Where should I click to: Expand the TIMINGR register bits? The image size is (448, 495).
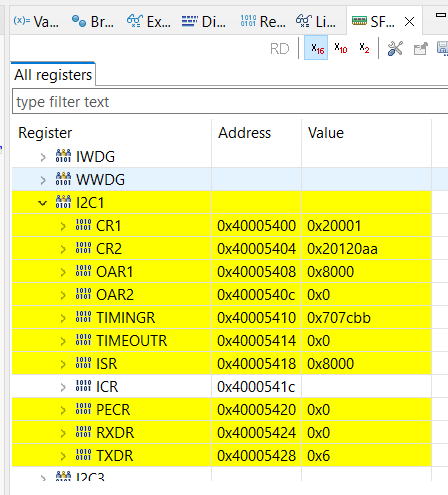[x=63, y=318]
